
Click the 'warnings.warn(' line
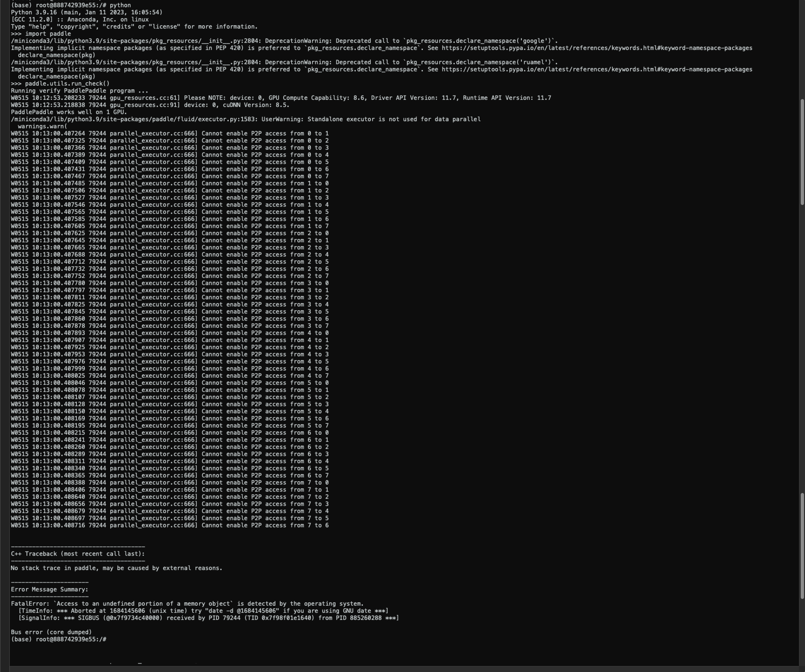(x=42, y=126)
